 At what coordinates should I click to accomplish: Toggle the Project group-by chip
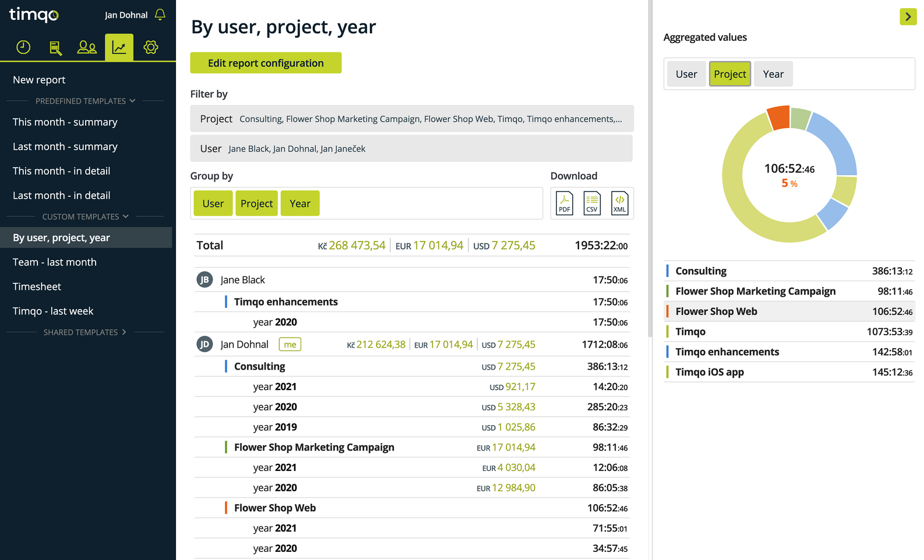pos(256,203)
